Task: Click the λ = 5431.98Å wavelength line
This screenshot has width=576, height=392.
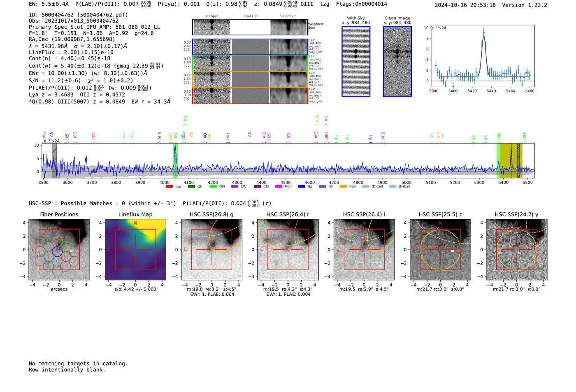Action: point(78,46)
